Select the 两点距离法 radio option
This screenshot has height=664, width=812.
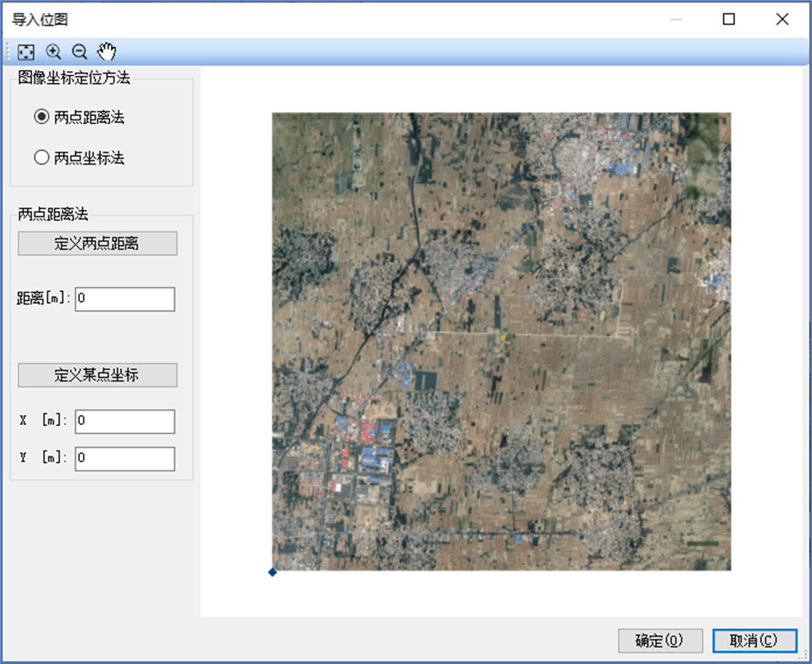click(x=78, y=117)
